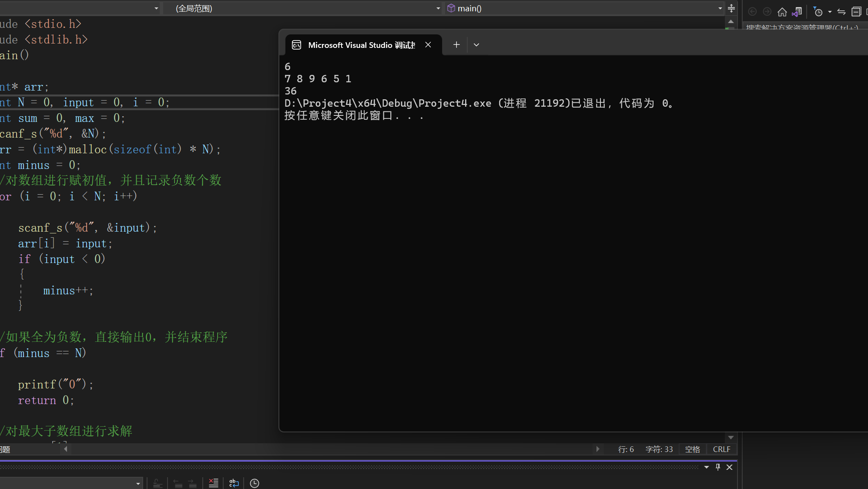Toggle CRLF line ending mode

point(721,449)
